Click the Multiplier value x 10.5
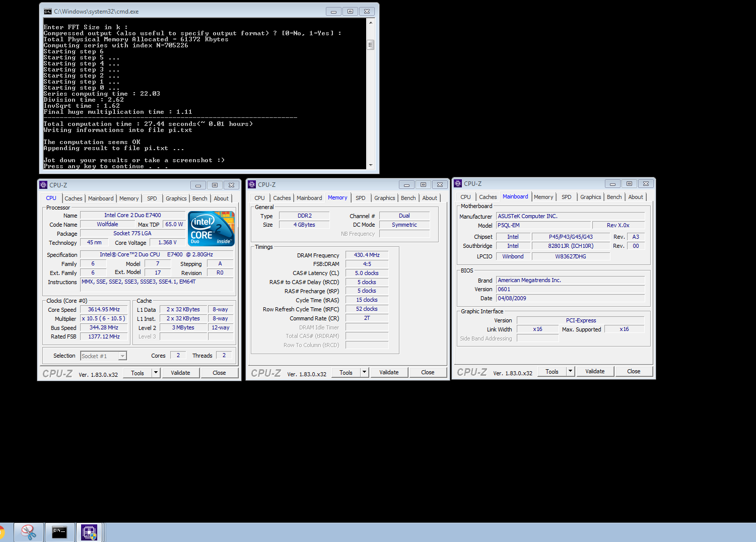The height and width of the screenshot is (542, 756). [104, 318]
